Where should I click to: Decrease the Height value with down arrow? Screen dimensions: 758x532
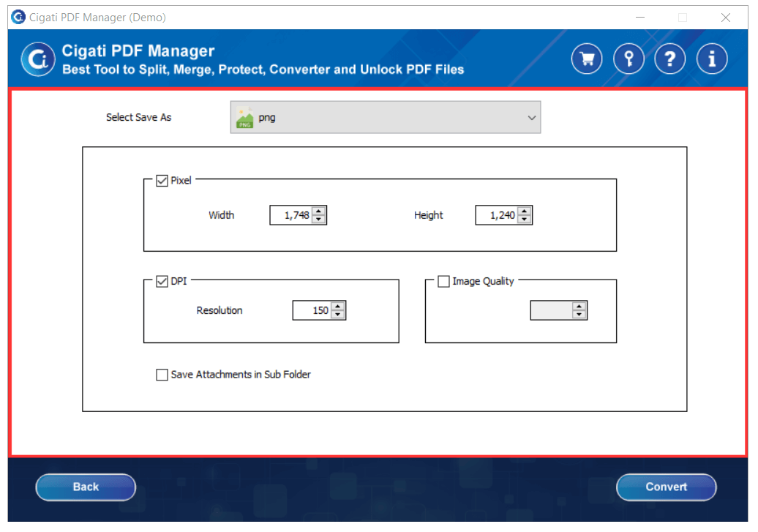click(x=525, y=220)
